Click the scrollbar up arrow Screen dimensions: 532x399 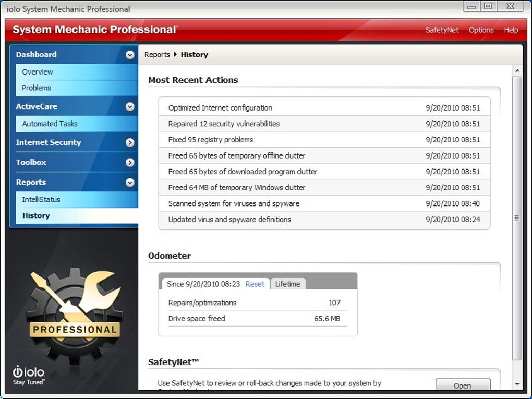(x=517, y=71)
